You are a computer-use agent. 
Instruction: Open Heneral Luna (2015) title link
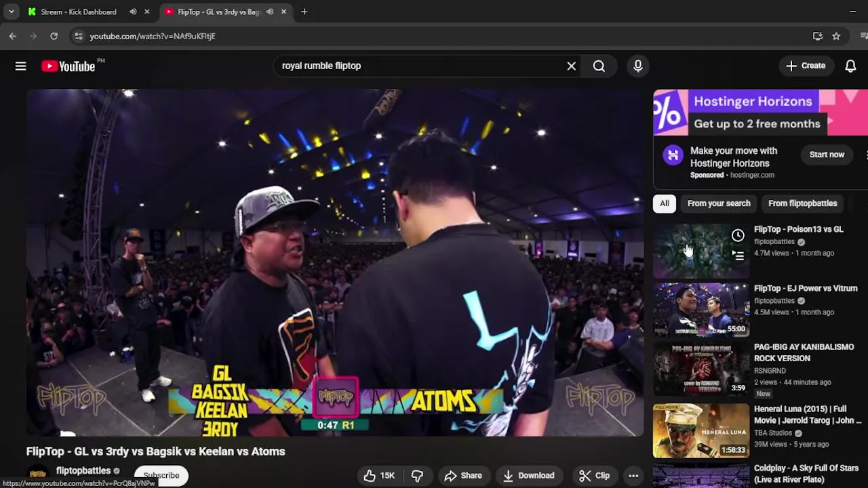point(808,415)
